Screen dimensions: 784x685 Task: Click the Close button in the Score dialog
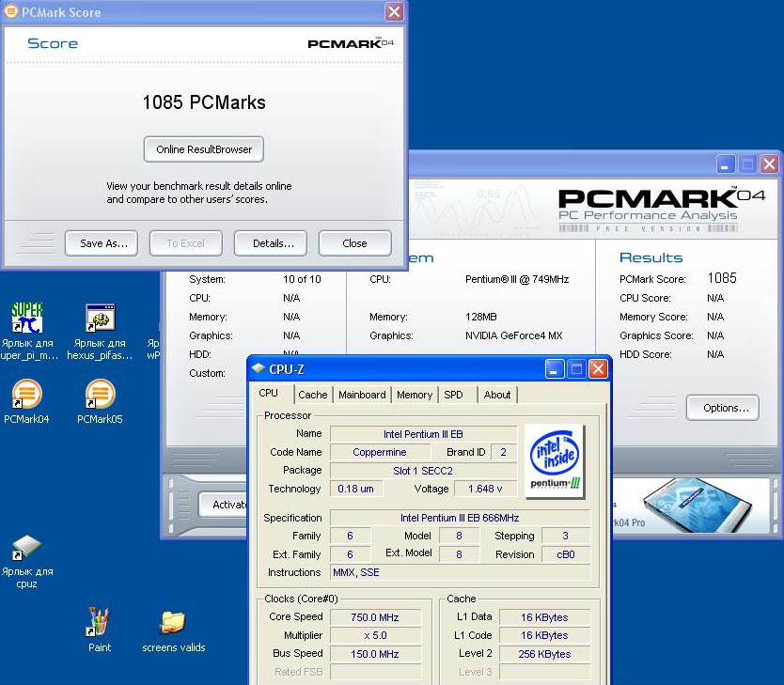click(355, 243)
